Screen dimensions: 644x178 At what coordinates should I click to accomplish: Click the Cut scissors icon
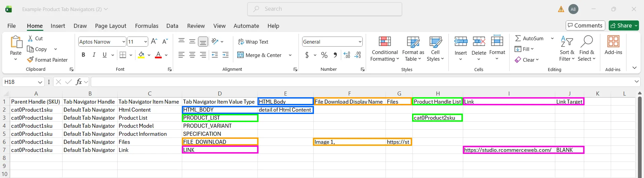30,39
